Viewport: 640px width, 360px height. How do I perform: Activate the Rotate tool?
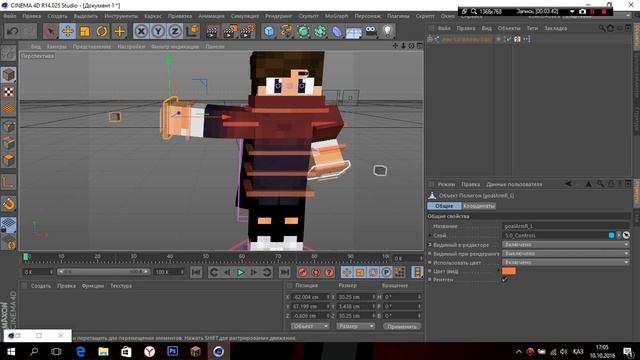click(102, 31)
